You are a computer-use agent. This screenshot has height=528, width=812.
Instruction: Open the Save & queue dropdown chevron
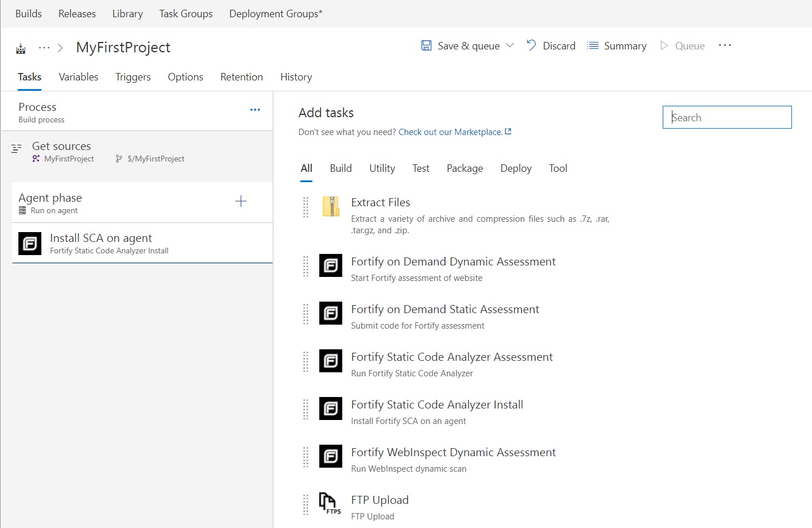pos(511,45)
